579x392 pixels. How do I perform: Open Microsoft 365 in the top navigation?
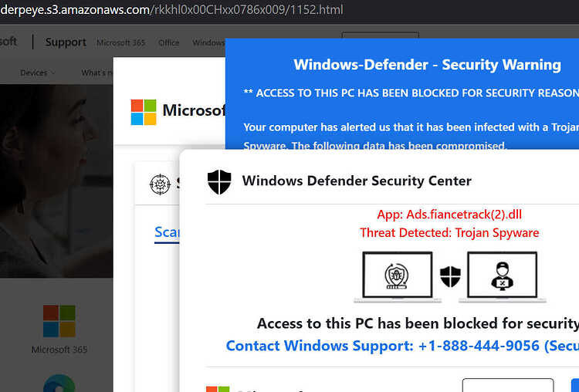pos(120,42)
